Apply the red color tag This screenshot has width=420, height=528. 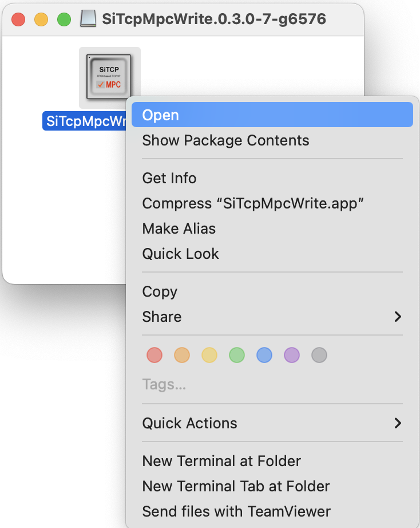(x=154, y=355)
